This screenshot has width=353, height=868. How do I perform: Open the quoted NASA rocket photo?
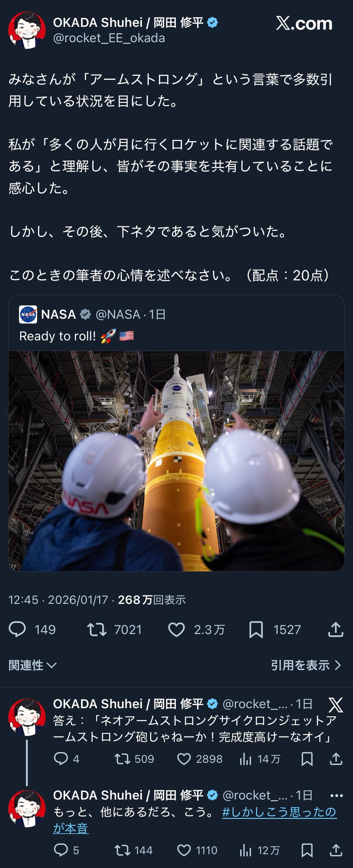(x=176, y=461)
